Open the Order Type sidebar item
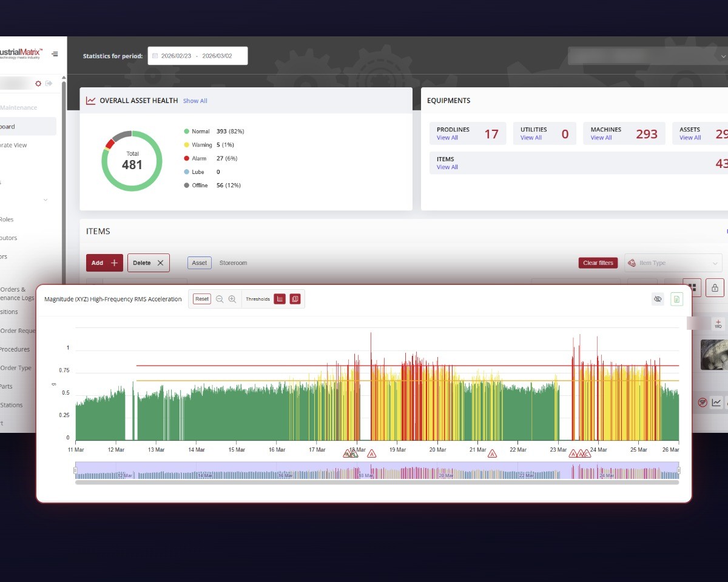 16,368
